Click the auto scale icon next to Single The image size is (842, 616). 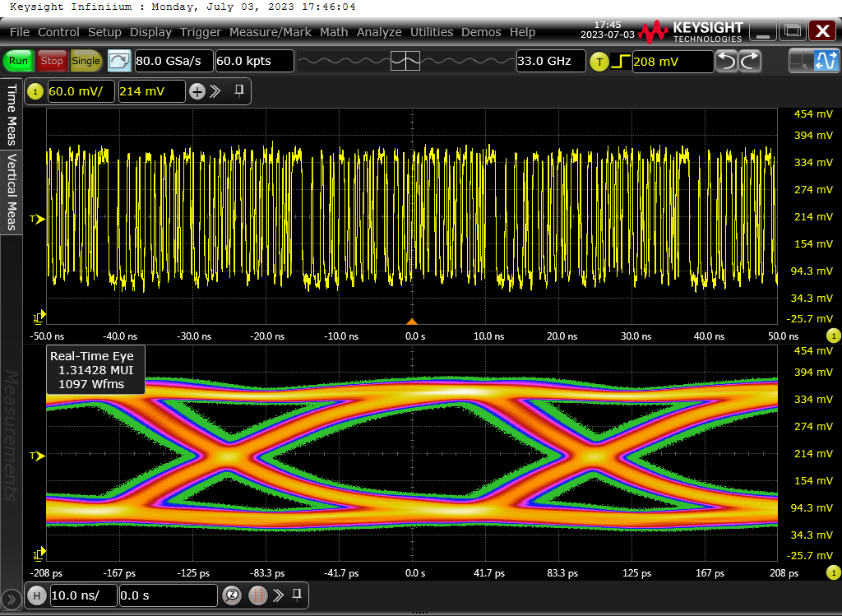119,61
